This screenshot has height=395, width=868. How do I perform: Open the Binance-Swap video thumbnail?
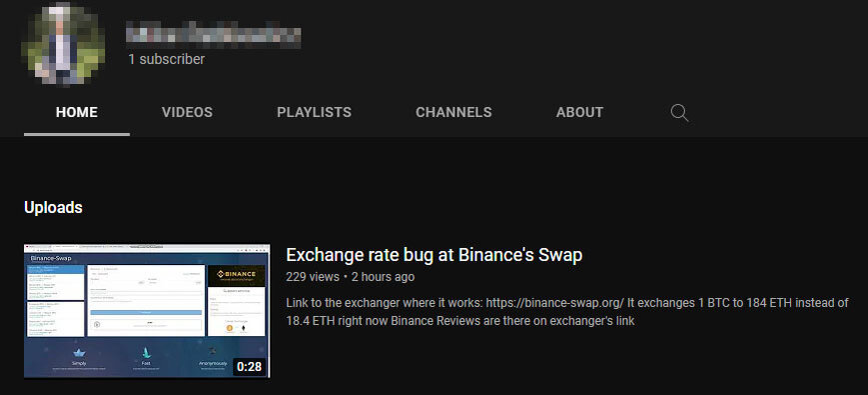click(x=147, y=311)
